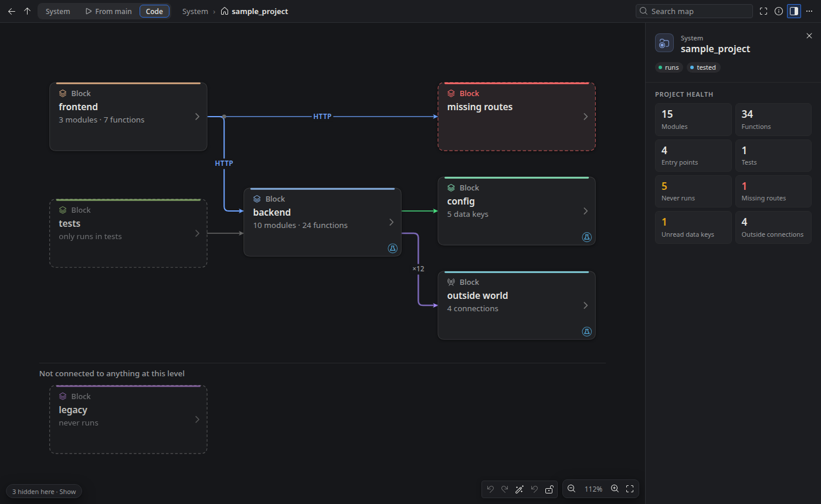Image resolution: width=821 pixels, height=504 pixels.
Task: Click the 112% zoom level value
Action: click(x=593, y=489)
